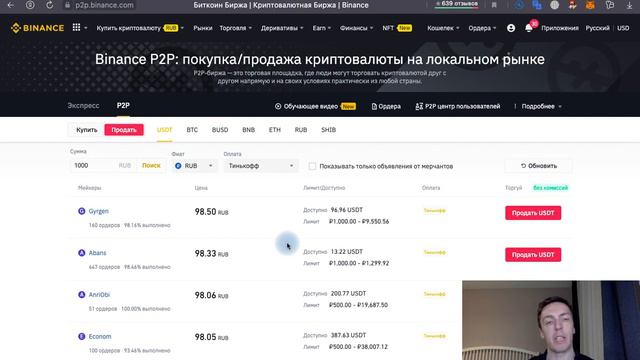Expand the Earn dropdown menu

[x=322, y=28]
